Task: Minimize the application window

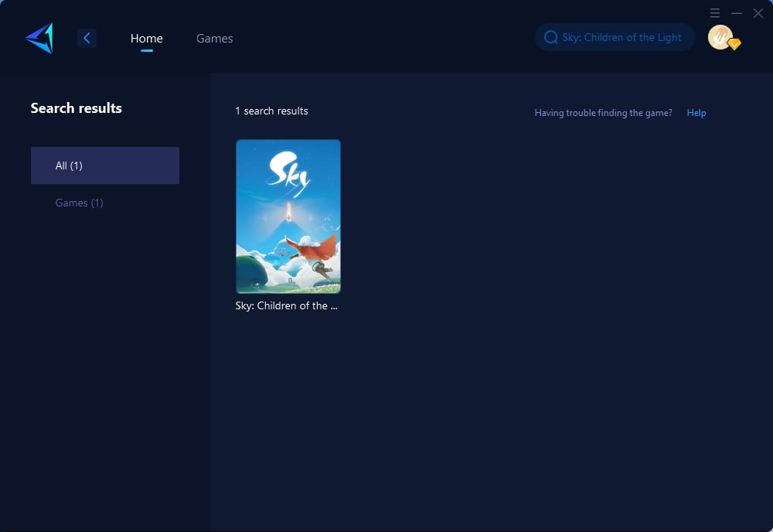Action: (x=737, y=13)
